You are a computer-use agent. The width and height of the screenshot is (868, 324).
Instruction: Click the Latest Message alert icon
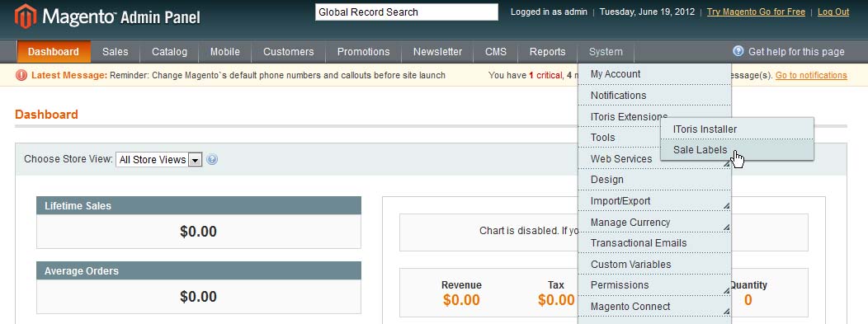coord(21,75)
